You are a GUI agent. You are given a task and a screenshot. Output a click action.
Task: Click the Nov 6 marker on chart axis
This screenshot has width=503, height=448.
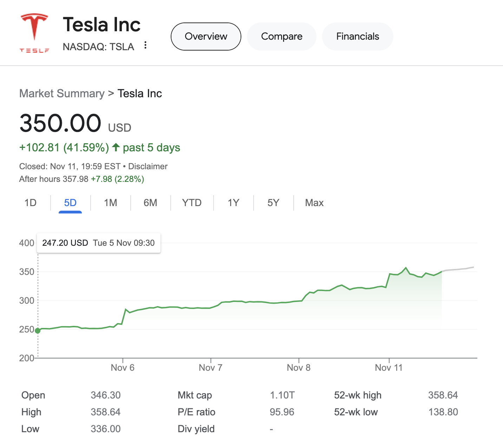[123, 368]
